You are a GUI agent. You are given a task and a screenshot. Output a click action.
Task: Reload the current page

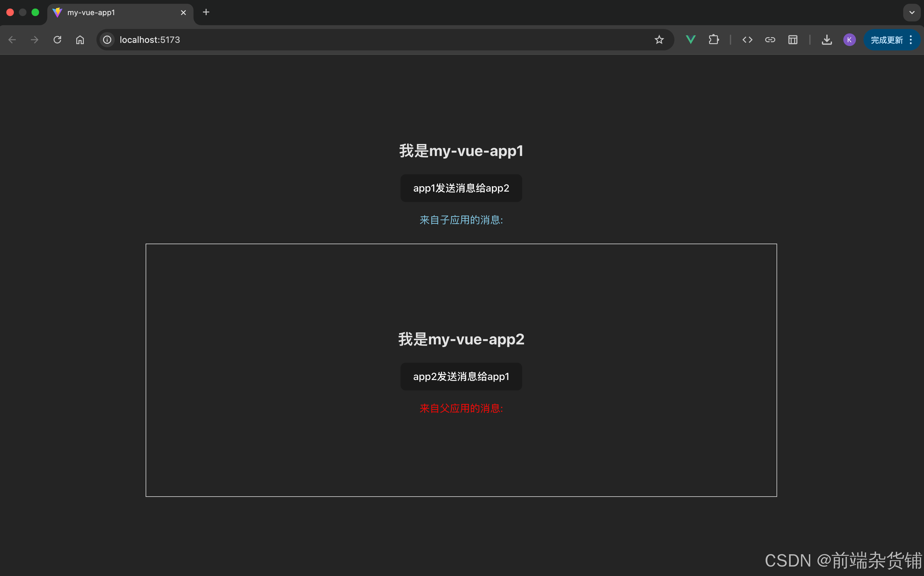point(58,40)
